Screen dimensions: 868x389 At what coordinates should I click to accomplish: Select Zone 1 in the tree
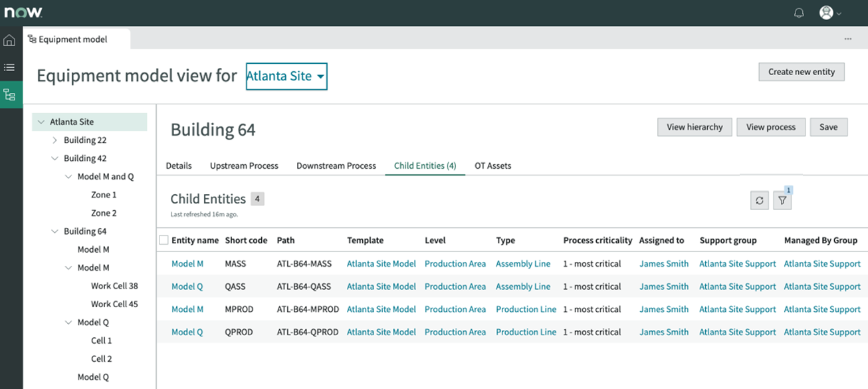pos(104,195)
